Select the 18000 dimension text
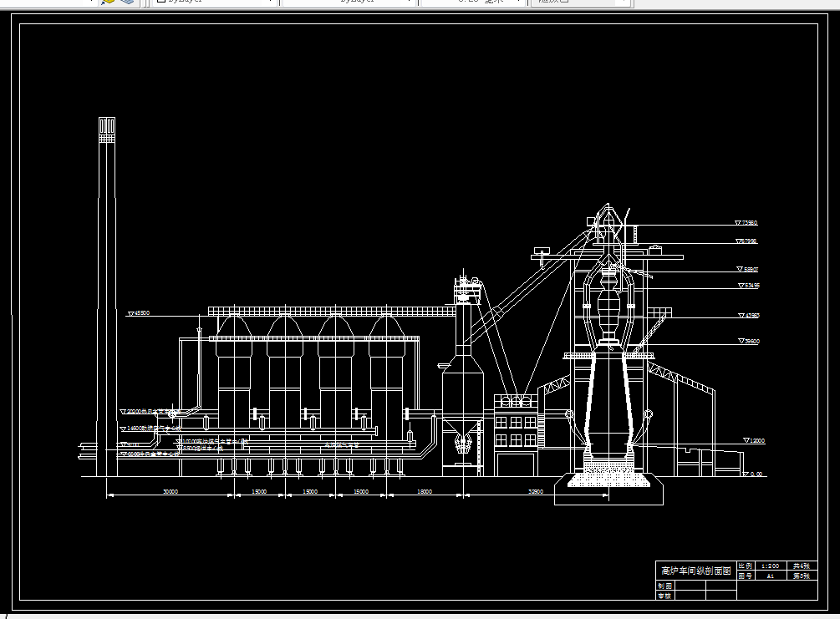 click(x=425, y=491)
